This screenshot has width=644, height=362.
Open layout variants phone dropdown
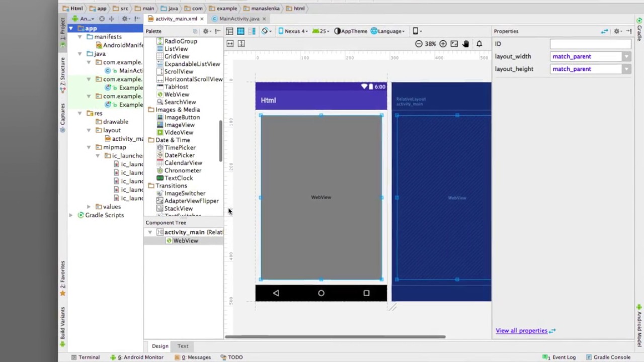(x=417, y=31)
